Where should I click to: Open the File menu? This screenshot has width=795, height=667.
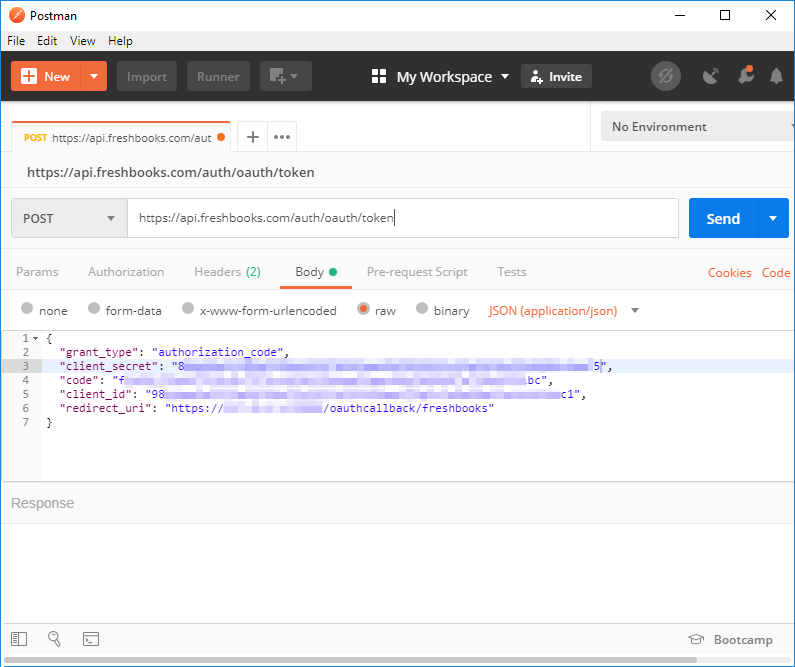click(16, 41)
